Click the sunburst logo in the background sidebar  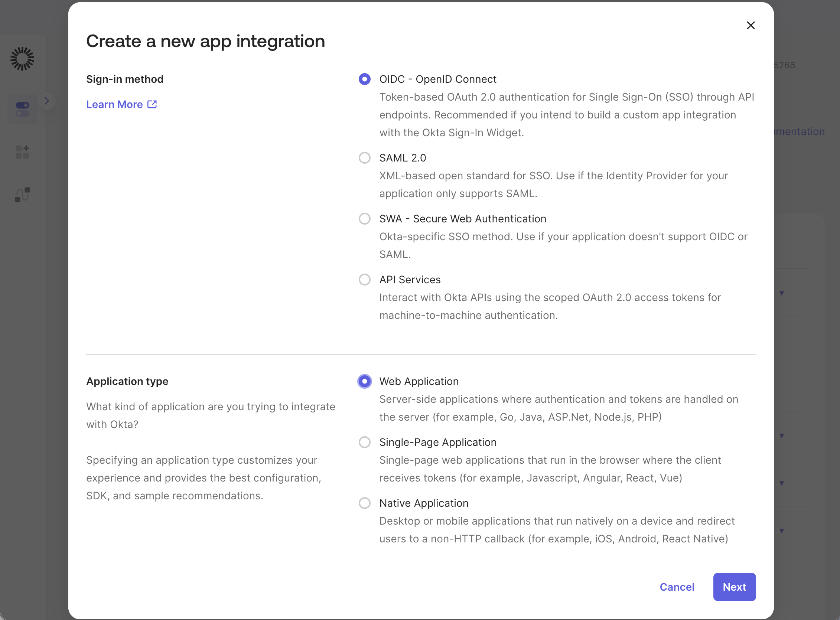[22, 59]
